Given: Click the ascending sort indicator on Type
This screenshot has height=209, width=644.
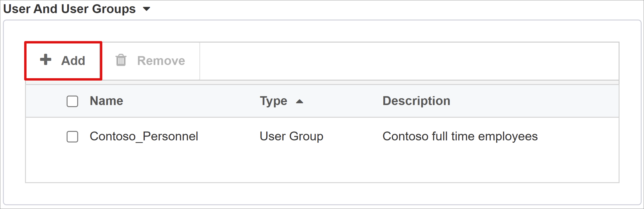Looking at the screenshot, I should 300,101.
